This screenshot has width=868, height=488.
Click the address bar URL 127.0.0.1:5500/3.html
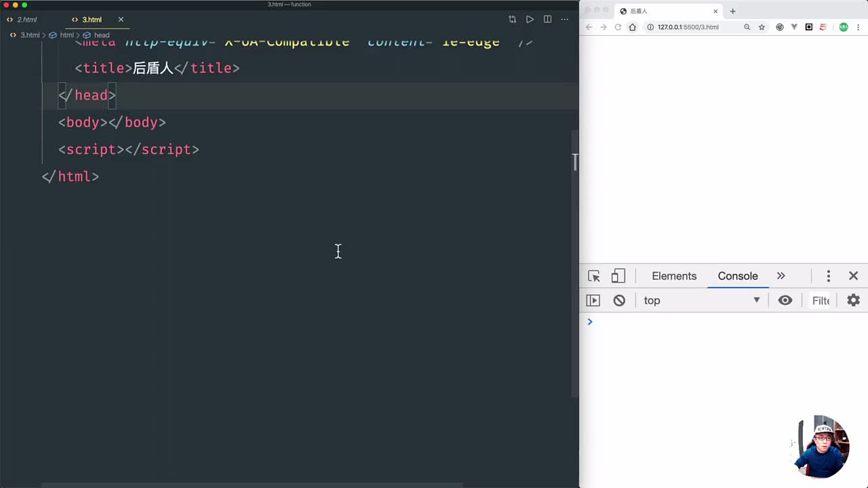click(x=688, y=27)
